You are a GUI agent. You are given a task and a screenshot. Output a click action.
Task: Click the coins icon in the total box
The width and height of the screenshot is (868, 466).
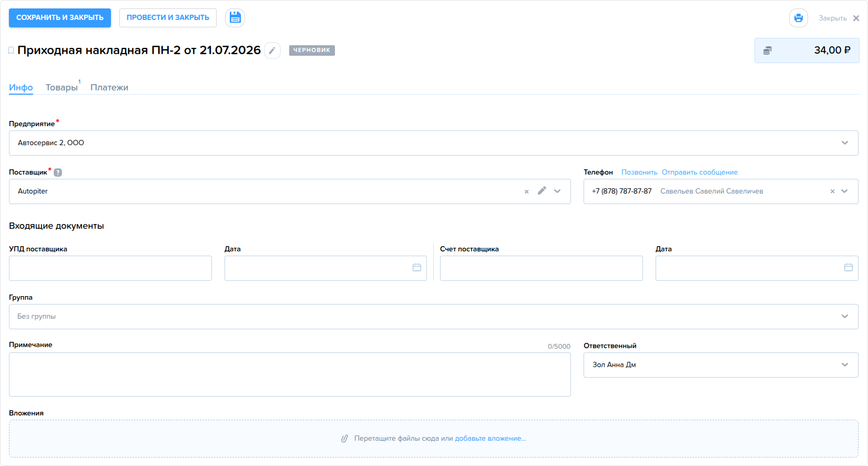(x=768, y=50)
